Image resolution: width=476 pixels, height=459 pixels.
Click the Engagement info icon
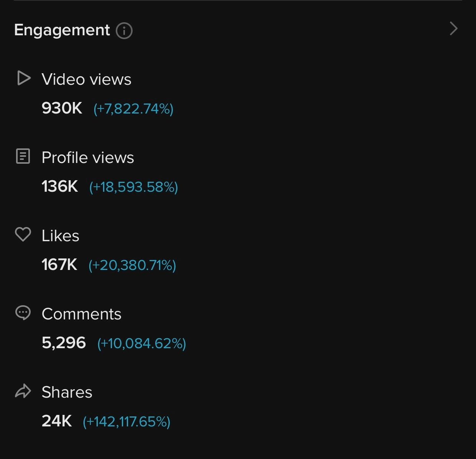[x=124, y=31]
